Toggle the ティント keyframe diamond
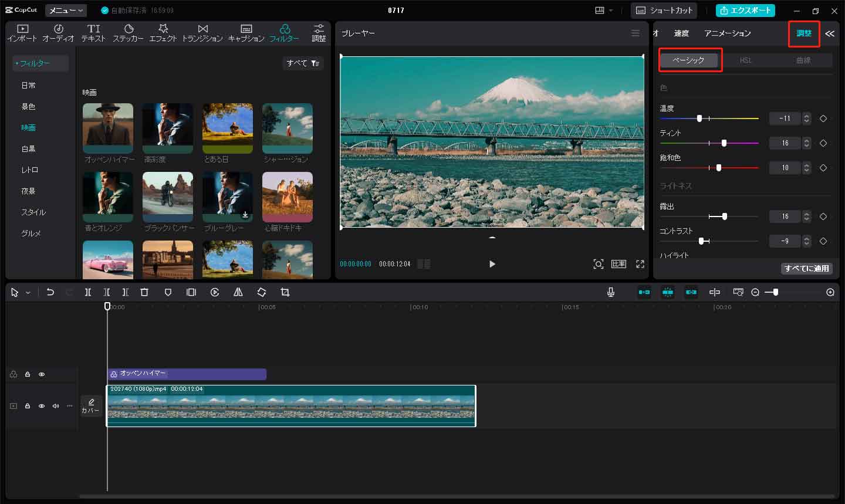The image size is (845, 504). click(823, 143)
